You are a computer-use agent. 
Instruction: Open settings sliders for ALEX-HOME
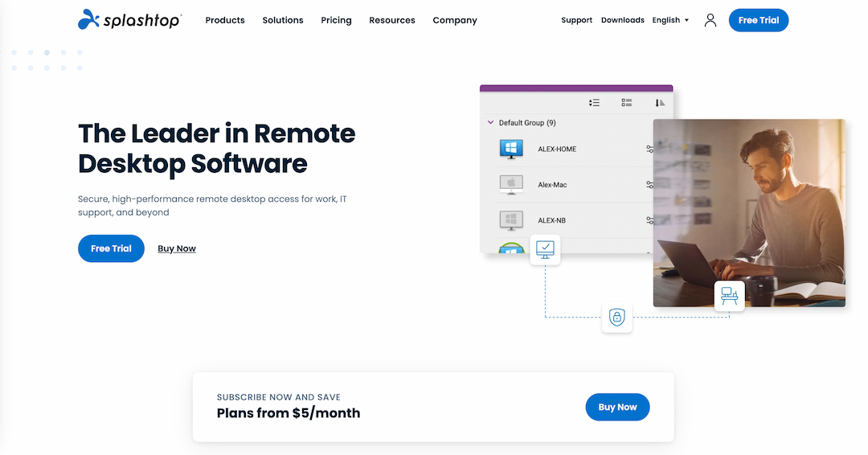pos(649,149)
